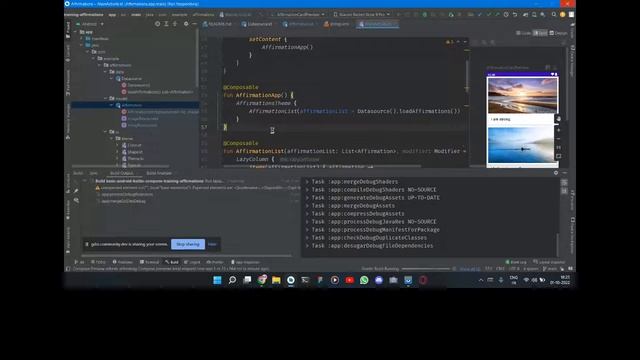Click the sunset image thumbnail in preview
640x360 pixels.
point(522,95)
